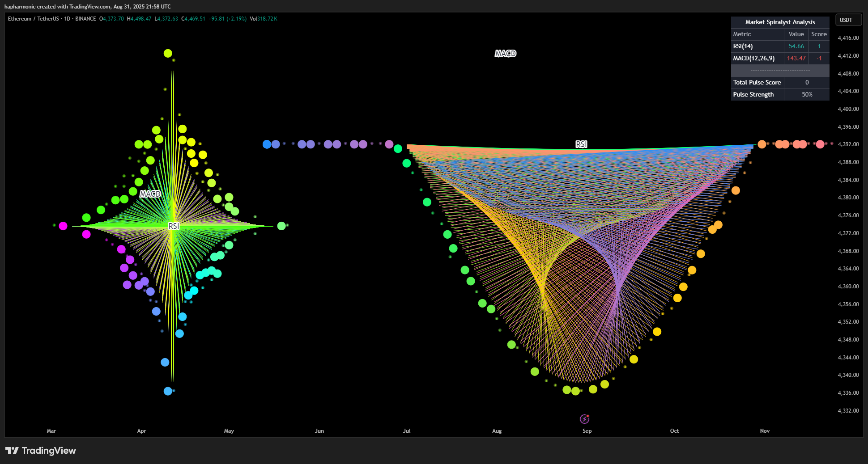
Task: Click the 4,416.00 price axis label
Action: 848,38
